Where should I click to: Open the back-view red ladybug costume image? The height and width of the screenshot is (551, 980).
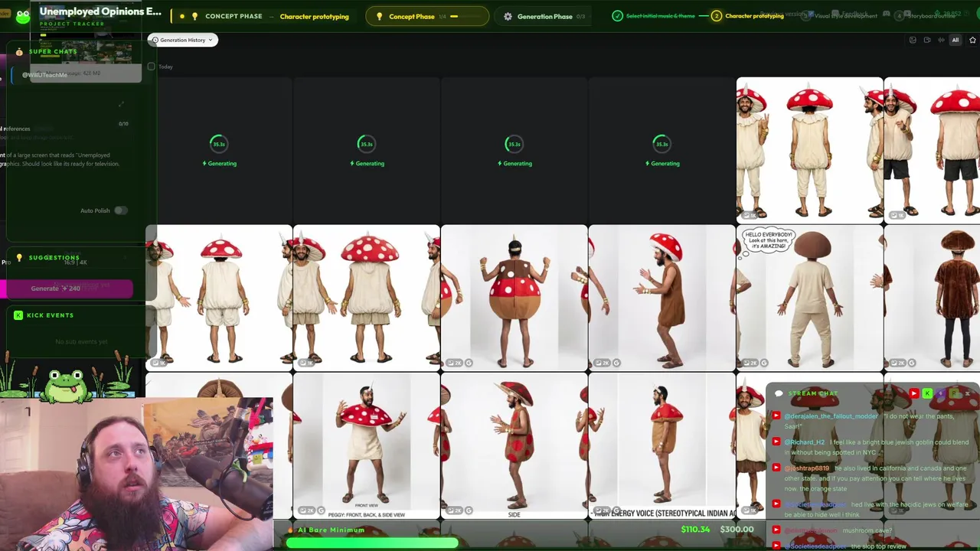click(514, 298)
